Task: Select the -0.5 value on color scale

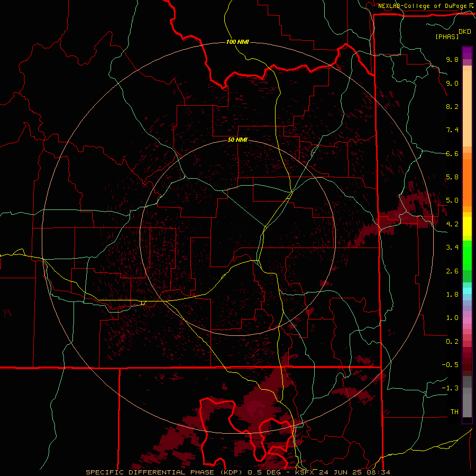Action: coord(450,365)
